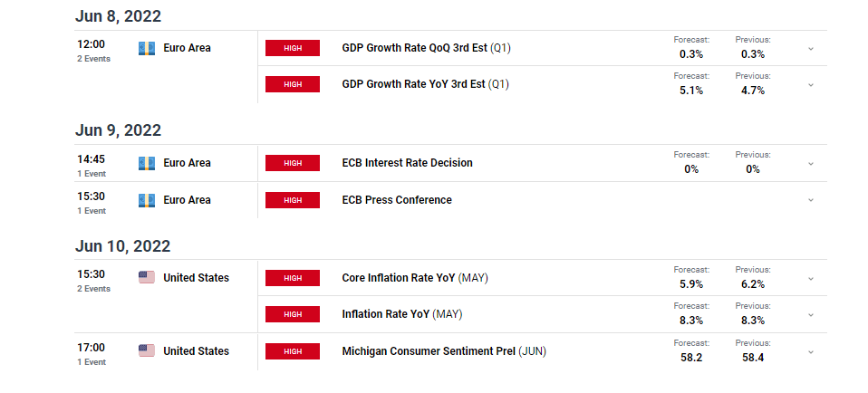Click the Euro Area flag at 14:45

pyautogui.click(x=147, y=163)
